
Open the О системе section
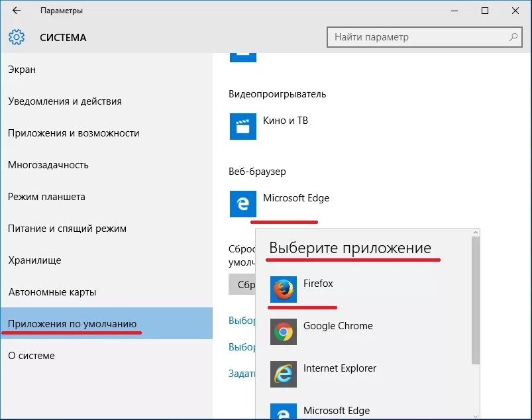(x=107, y=356)
